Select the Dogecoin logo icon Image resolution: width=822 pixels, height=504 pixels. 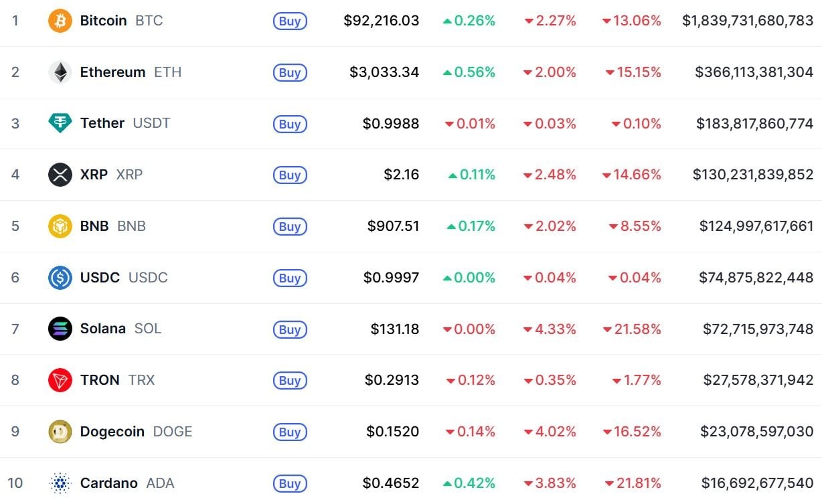point(61,432)
